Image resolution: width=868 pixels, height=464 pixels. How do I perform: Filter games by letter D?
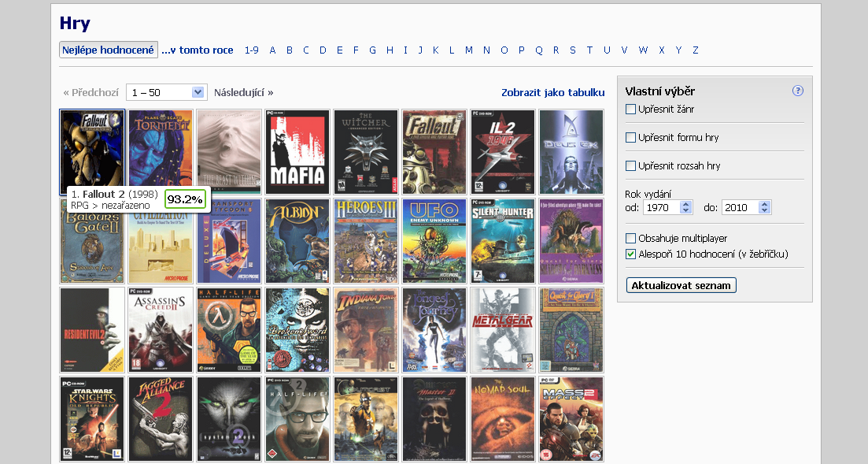(x=323, y=50)
